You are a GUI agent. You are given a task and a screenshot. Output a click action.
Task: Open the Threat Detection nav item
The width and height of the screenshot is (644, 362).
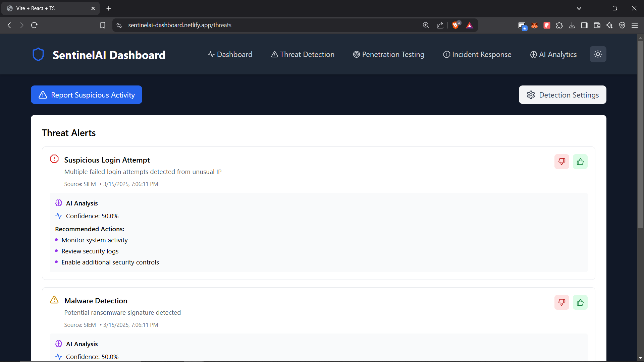tap(303, 54)
